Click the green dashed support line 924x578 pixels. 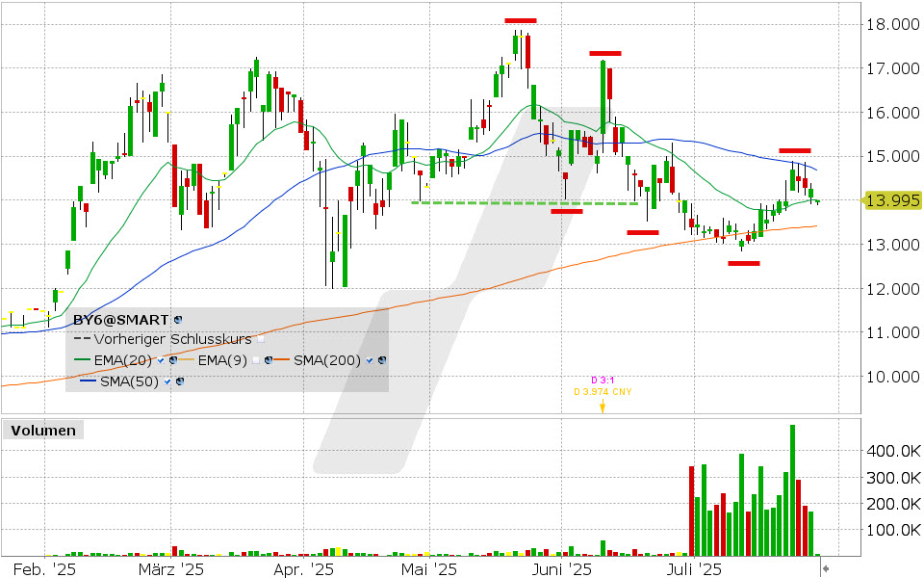tap(525, 203)
